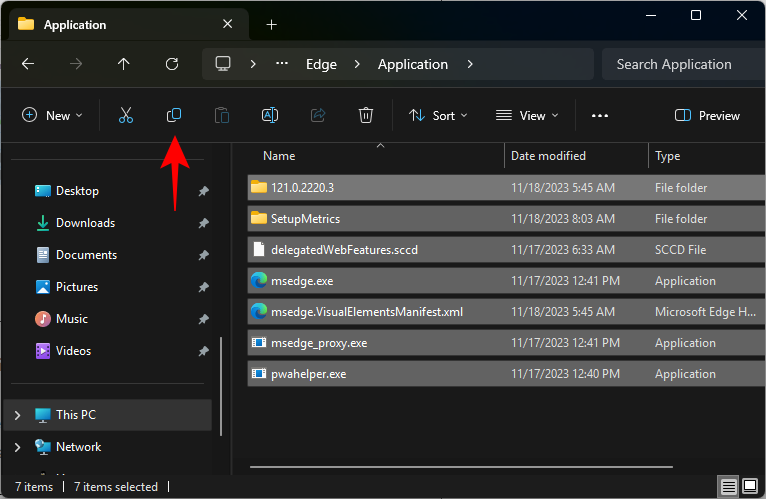Screen dimensions: 766x499
Task: Close the Application tab
Action: [x=228, y=24]
